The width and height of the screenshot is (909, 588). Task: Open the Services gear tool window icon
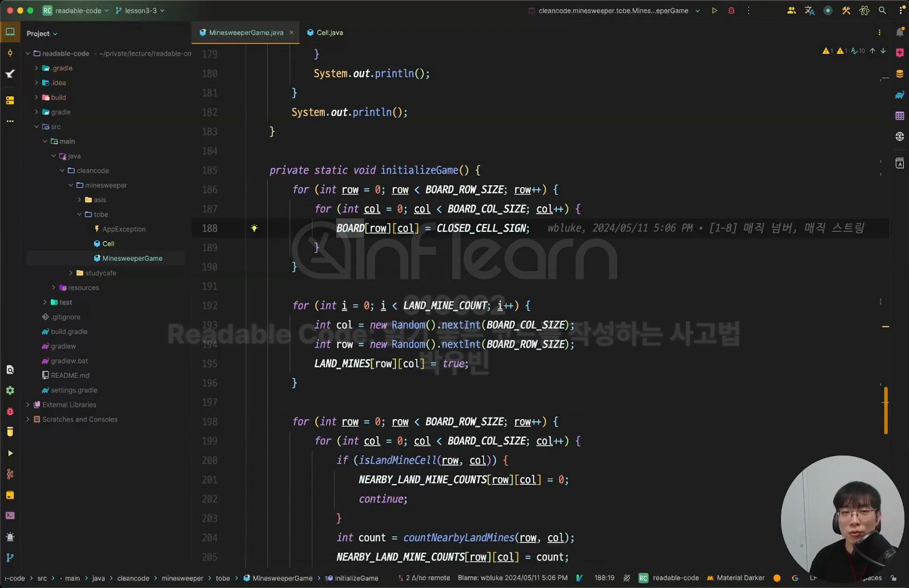click(10, 390)
